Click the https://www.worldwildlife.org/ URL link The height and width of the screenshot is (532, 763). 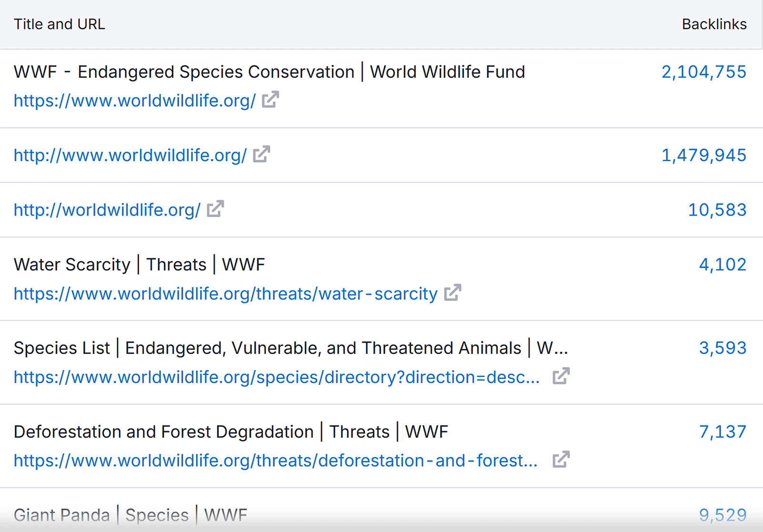[x=135, y=101]
